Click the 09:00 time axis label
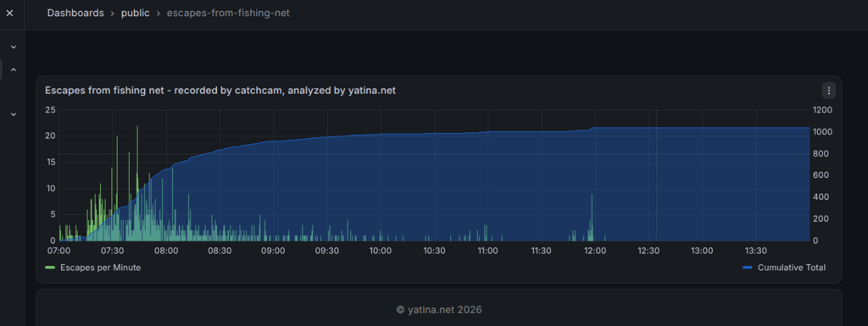This screenshot has width=868, height=326. [x=273, y=251]
